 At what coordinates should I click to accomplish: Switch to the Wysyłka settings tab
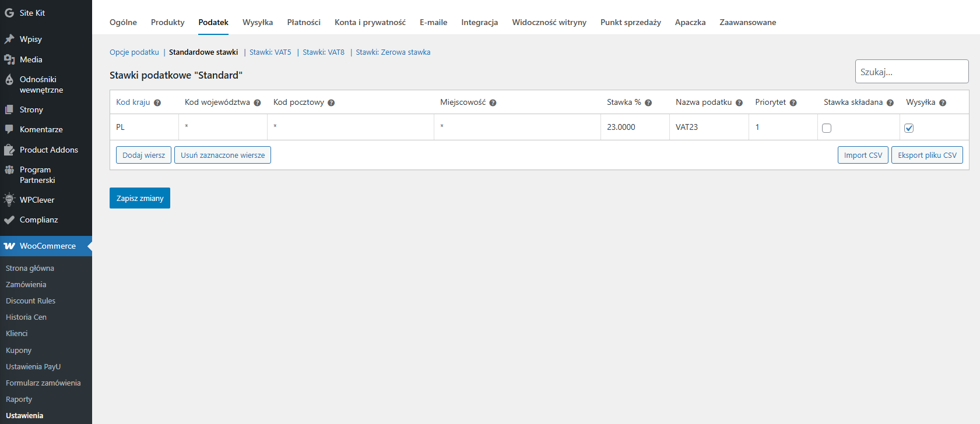pyautogui.click(x=258, y=22)
